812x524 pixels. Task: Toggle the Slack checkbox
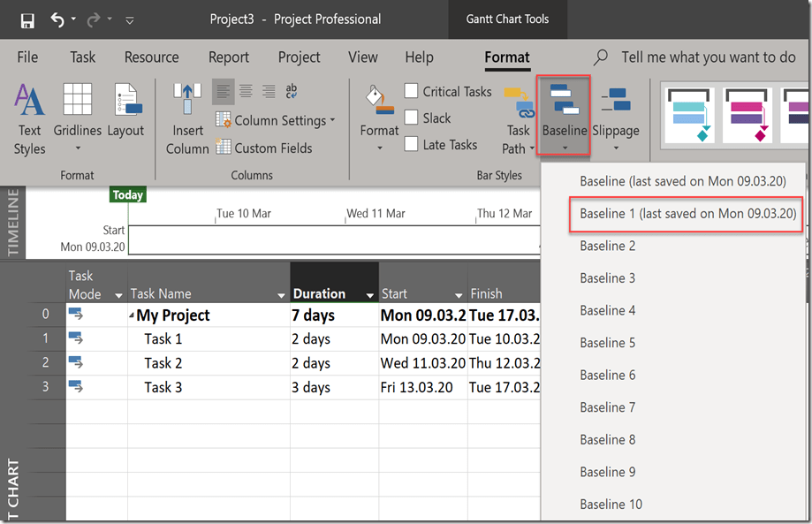click(x=412, y=118)
